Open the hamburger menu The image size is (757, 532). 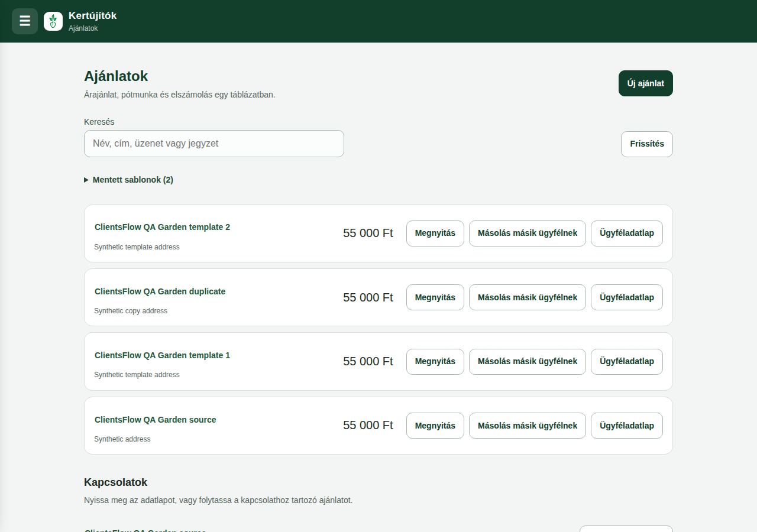pyautogui.click(x=25, y=21)
